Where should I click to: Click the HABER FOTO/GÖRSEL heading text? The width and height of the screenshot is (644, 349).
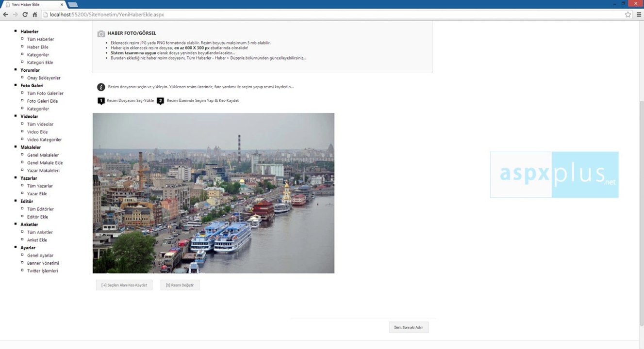132,33
